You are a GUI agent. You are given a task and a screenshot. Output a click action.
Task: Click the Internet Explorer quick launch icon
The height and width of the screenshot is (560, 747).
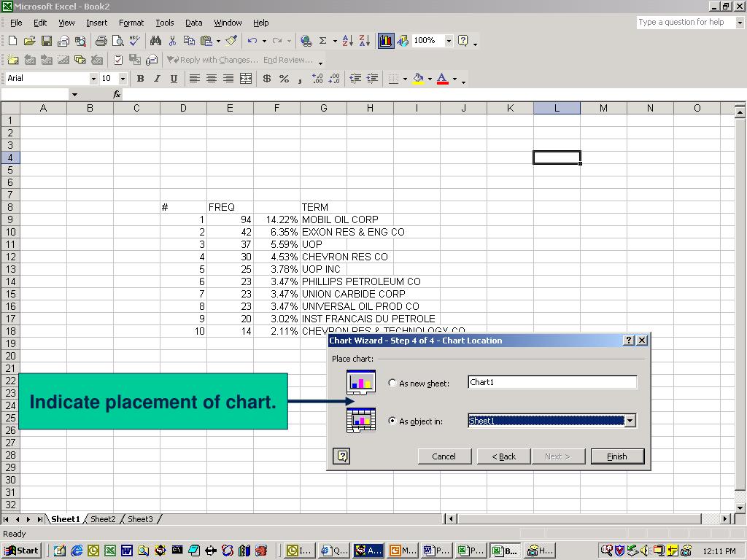(76, 551)
